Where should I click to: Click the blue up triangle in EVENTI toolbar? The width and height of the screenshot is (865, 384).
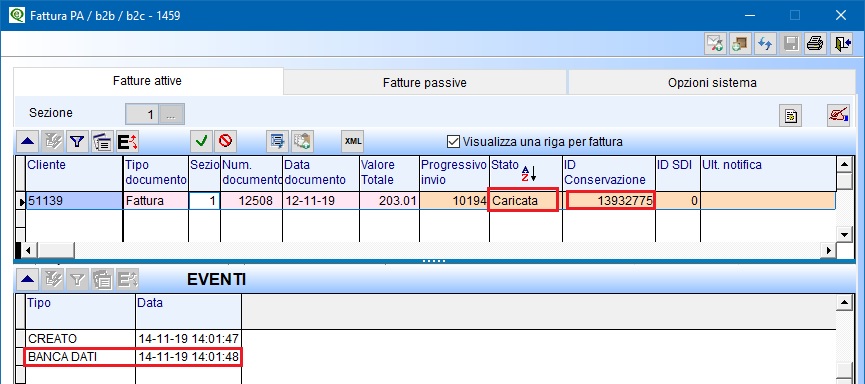[x=27, y=280]
